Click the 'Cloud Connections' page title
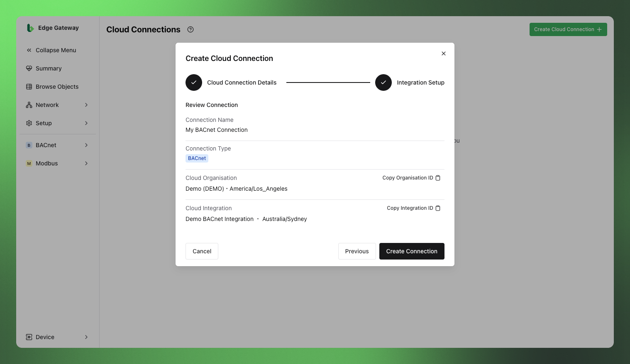The width and height of the screenshot is (630, 364). pos(143,29)
